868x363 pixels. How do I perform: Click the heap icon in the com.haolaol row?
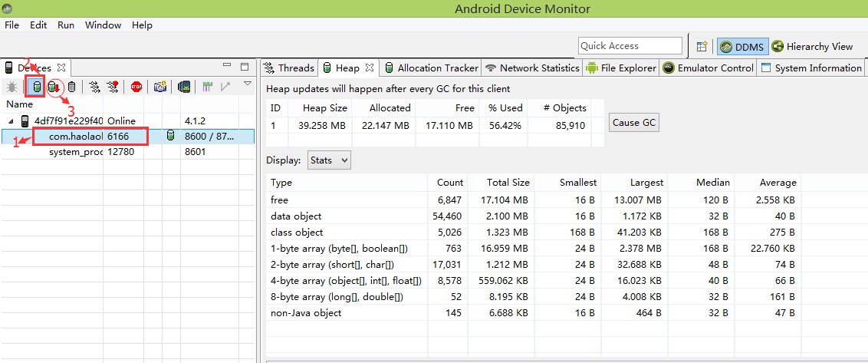click(170, 136)
